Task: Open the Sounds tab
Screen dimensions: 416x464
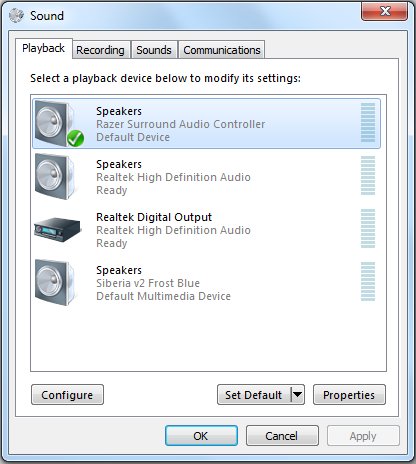Action: click(154, 50)
